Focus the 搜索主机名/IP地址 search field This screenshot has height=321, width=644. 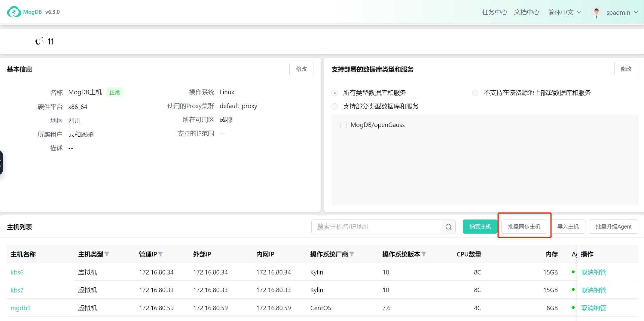(377, 227)
